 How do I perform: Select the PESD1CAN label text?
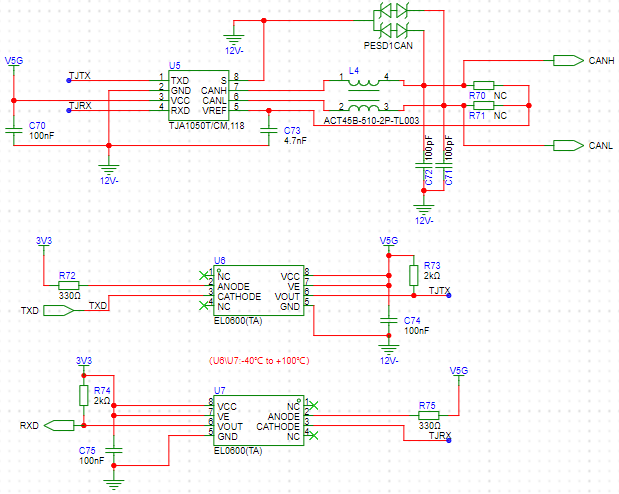[388, 46]
